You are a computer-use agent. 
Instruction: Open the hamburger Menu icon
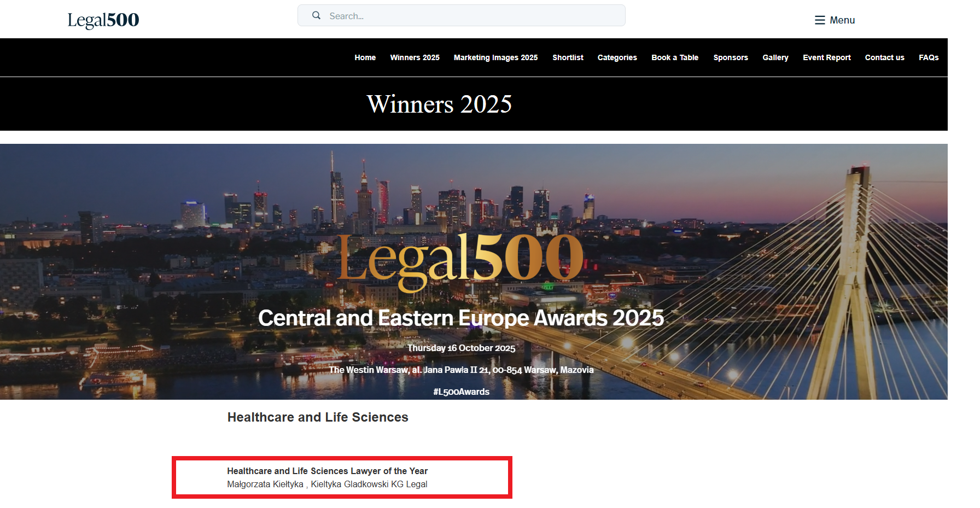coord(819,20)
